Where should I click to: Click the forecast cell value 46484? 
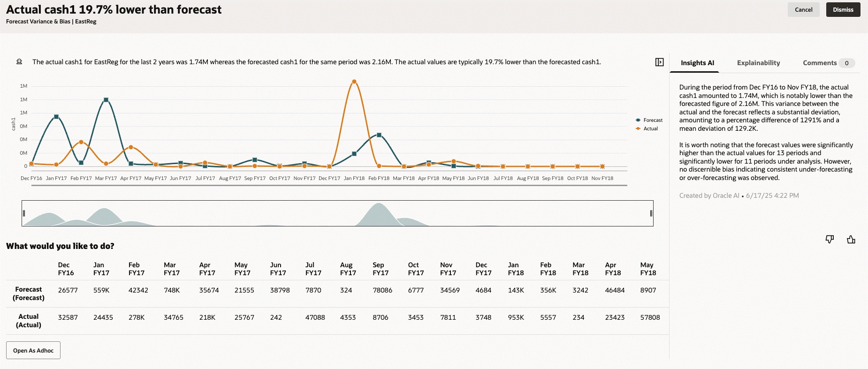(615, 290)
